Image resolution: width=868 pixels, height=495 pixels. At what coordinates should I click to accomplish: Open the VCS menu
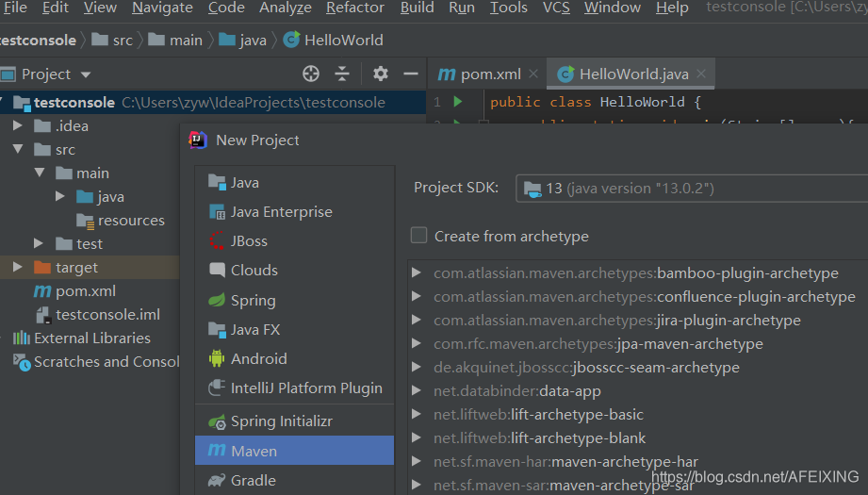556,8
